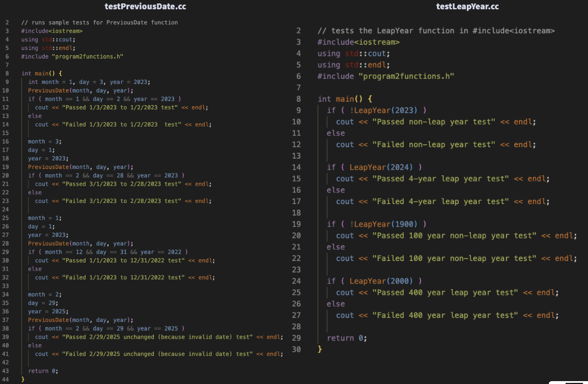The width and height of the screenshot is (588, 384).
Task: Click "#include<iostream>" on line 3 of testLeapYear.cc
Action: point(358,42)
